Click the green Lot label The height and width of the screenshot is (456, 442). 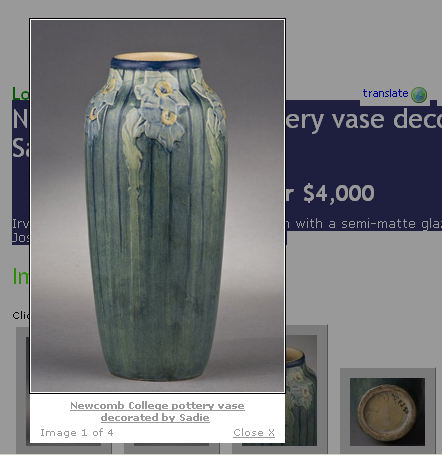(x=20, y=94)
